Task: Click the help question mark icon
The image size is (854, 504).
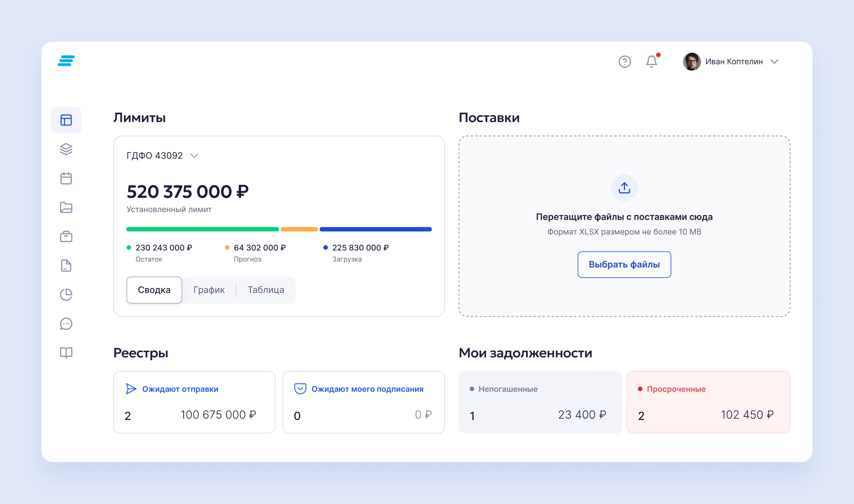Action: 624,62
